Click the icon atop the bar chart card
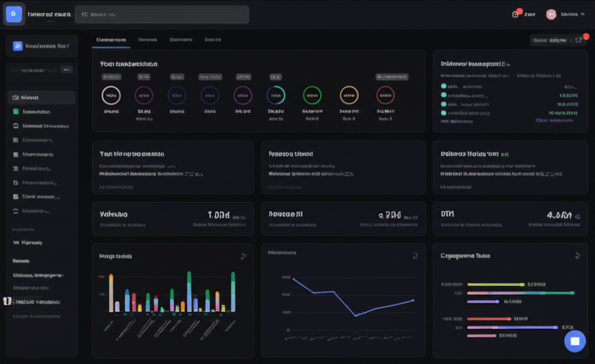595x364 pixels. point(243,257)
